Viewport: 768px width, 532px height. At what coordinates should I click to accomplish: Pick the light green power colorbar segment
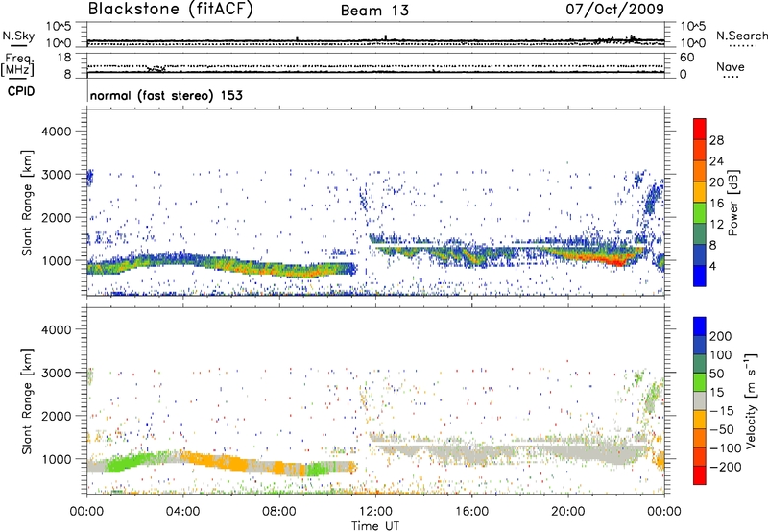click(700, 213)
